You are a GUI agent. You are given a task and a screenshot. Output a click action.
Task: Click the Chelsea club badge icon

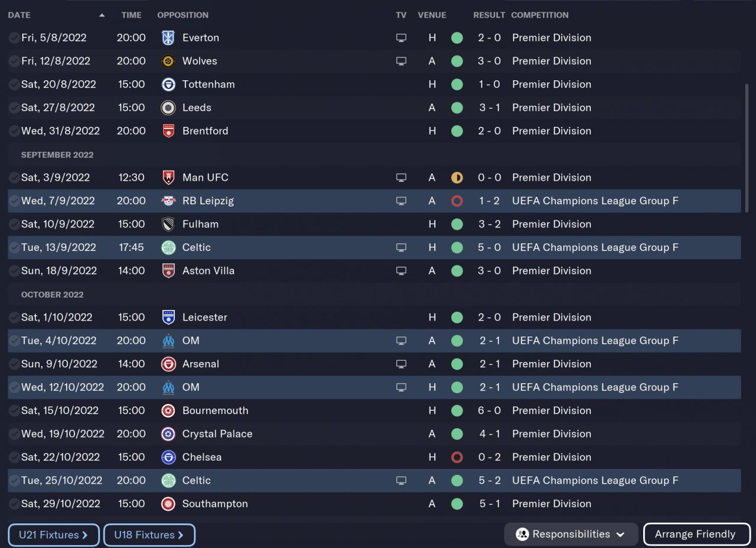(x=168, y=457)
